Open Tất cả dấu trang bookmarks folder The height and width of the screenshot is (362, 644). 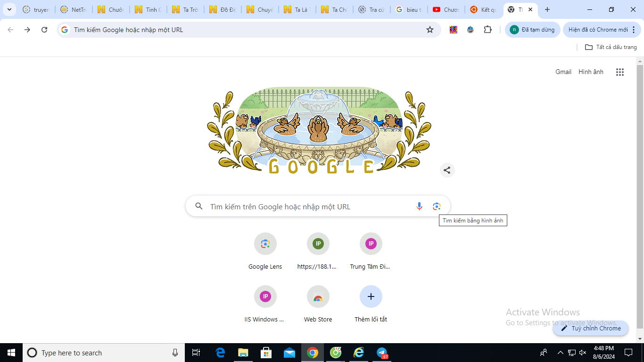tap(611, 47)
